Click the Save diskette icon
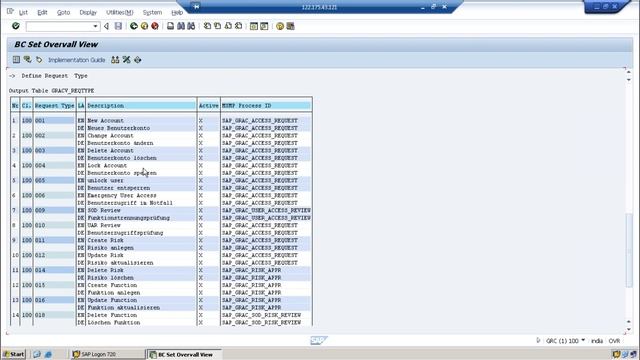Image resolution: width=640 pixels, height=360 pixels. 118,26
